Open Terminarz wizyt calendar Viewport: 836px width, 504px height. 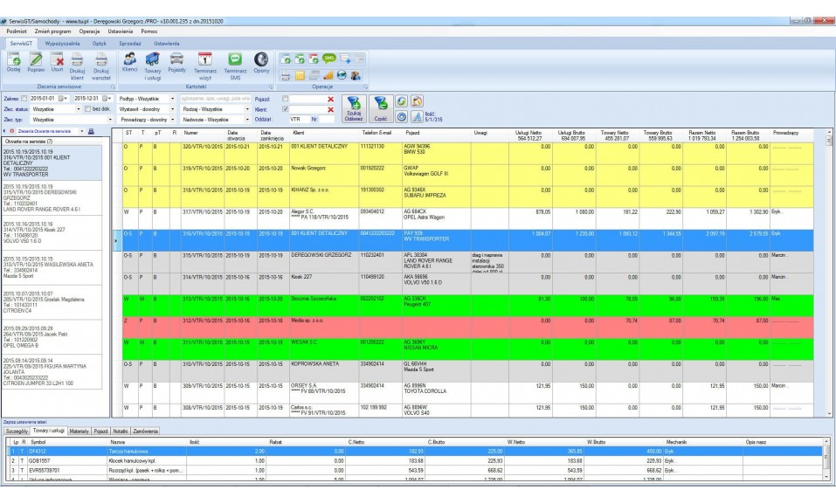click(207, 61)
